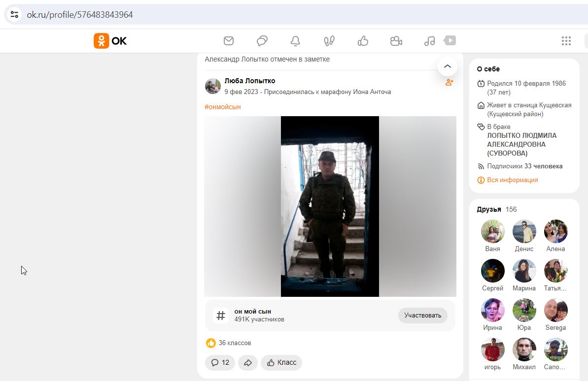This screenshot has width=588, height=381.
Task: Click the '9 фев 2023' post date
Action: 241,92
